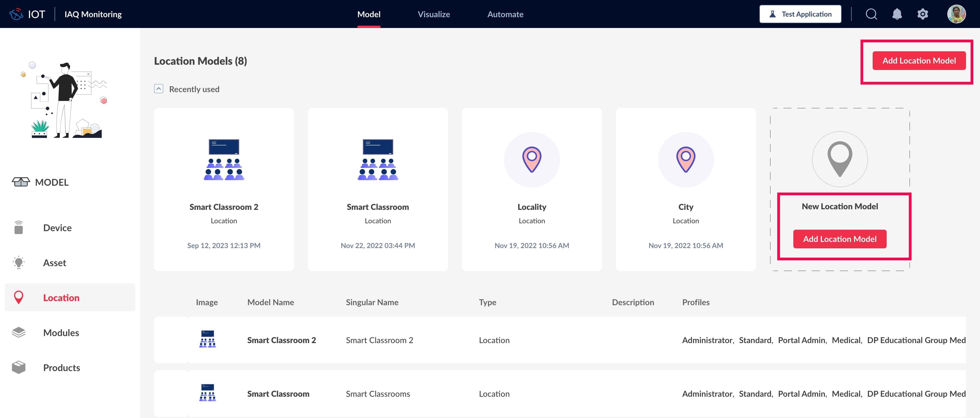Click the Model tab
The width and height of the screenshot is (980, 418).
[369, 14]
